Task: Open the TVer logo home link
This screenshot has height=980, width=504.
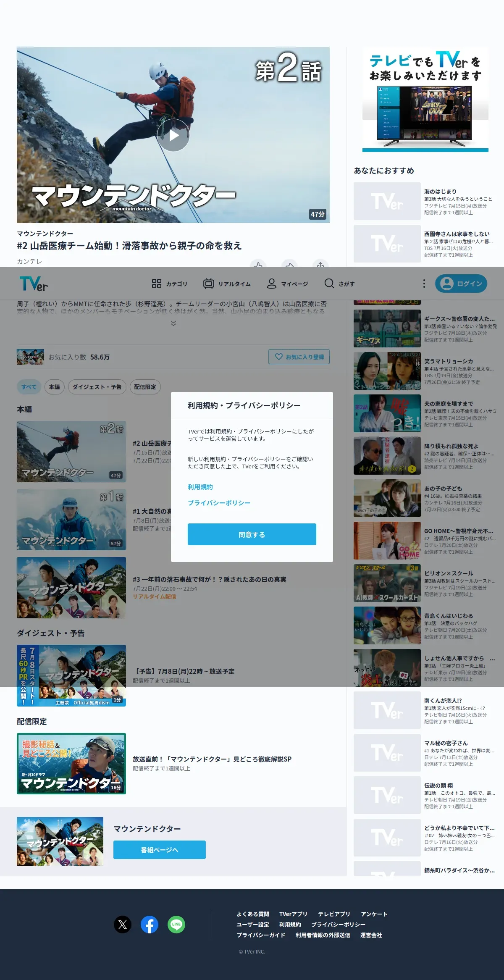Action: click(x=34, y=284)
